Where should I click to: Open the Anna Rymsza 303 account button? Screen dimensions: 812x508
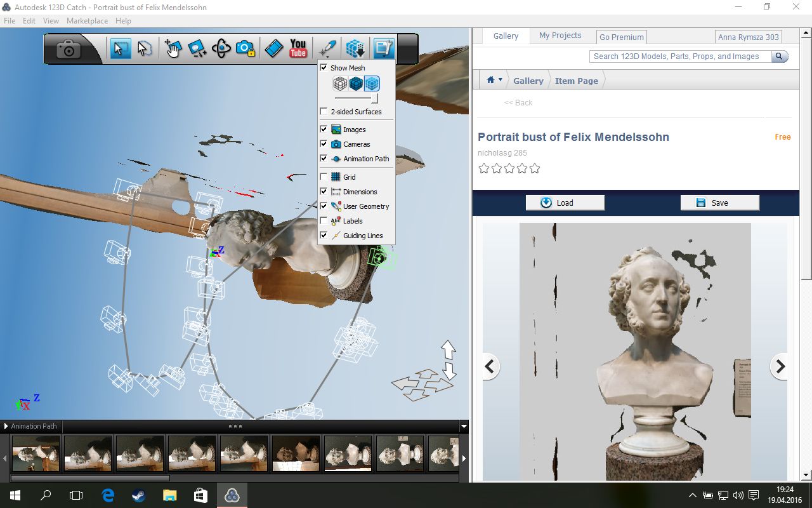(749, 37)
